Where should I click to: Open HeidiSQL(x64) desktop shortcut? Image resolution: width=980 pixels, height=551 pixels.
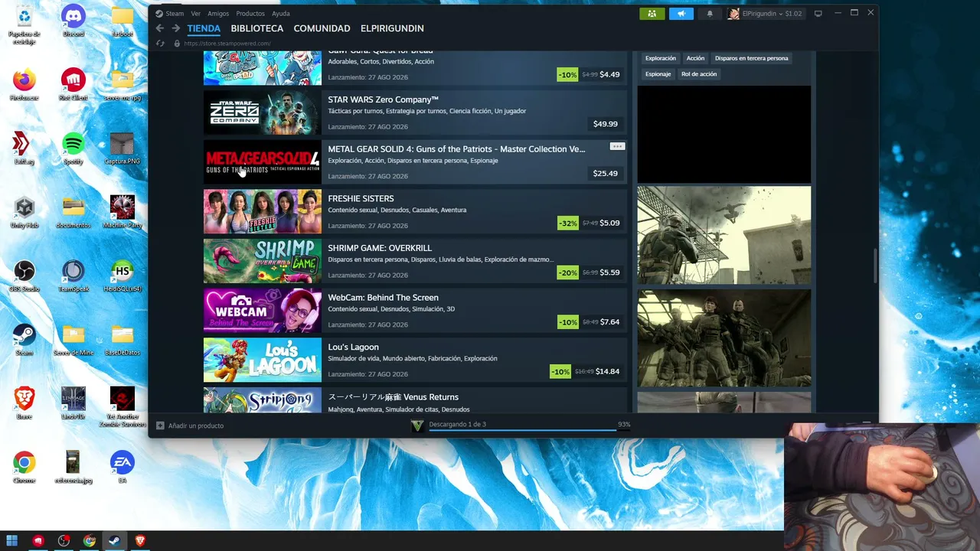tap(122, 276)
